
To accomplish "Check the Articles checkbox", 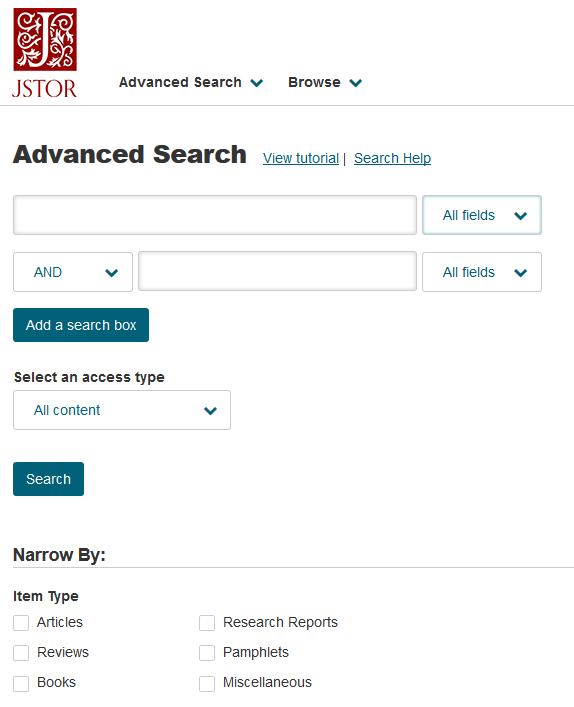I will pyautogui.click(x=21, y=623).
